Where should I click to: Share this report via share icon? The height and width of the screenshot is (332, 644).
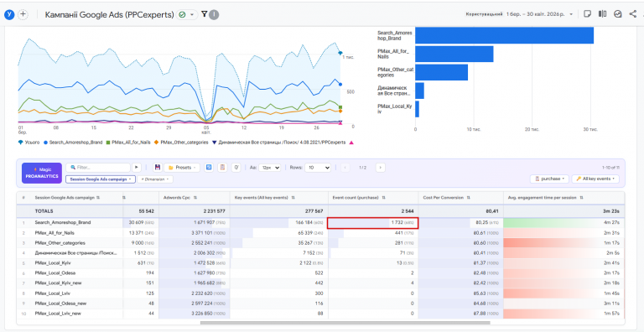click(632, 14)
